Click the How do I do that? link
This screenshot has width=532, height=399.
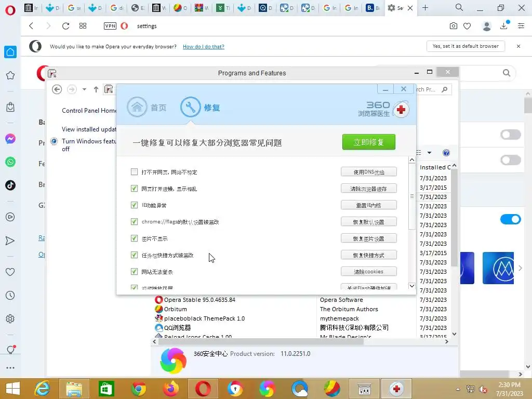pos(204,46)
